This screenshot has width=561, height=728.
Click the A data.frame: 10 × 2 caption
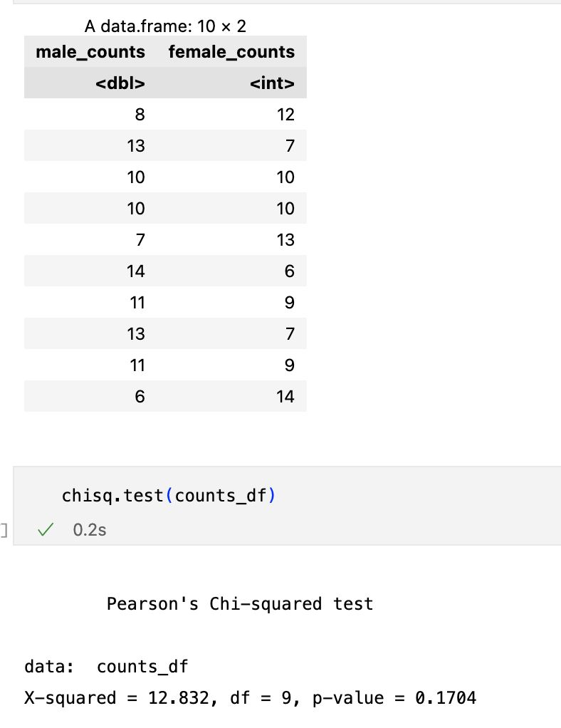point(165,26)
